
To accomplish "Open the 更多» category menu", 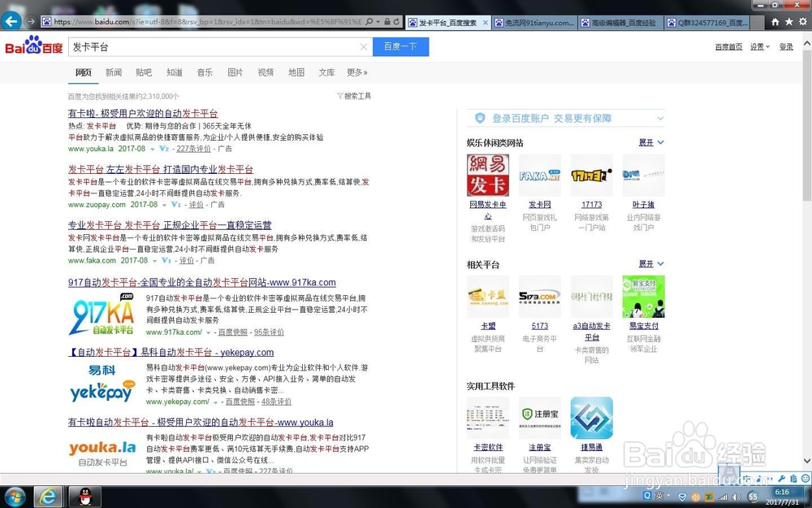I will [357, 72].
